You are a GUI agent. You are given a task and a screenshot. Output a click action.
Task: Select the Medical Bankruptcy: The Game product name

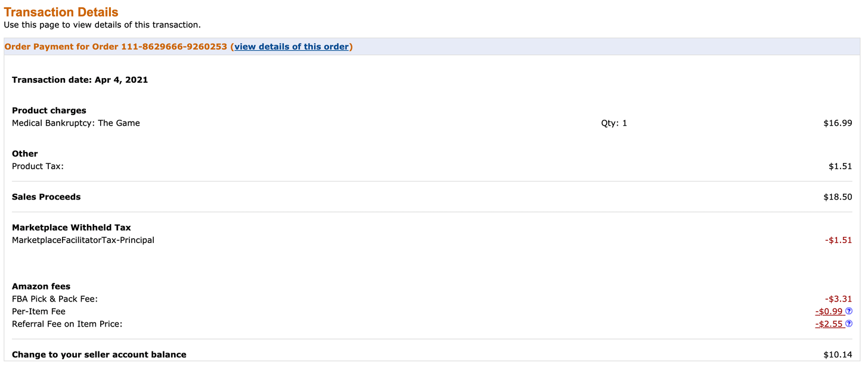pos(76,123)
